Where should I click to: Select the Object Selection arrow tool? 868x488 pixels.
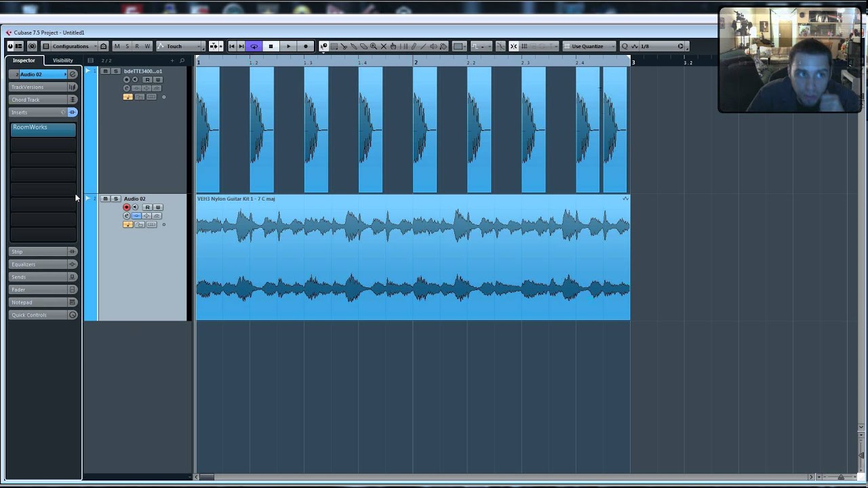pos(323,46)
